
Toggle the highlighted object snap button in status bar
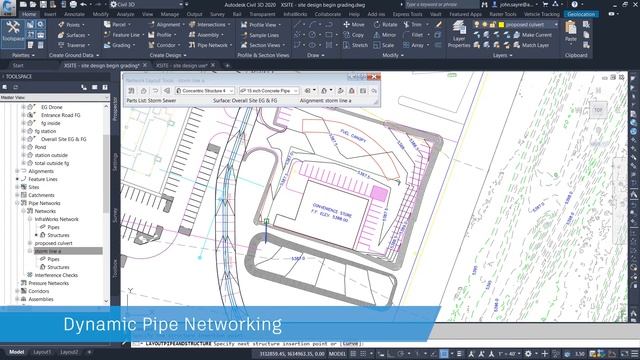pyautogui.click(x=444, y=354)
